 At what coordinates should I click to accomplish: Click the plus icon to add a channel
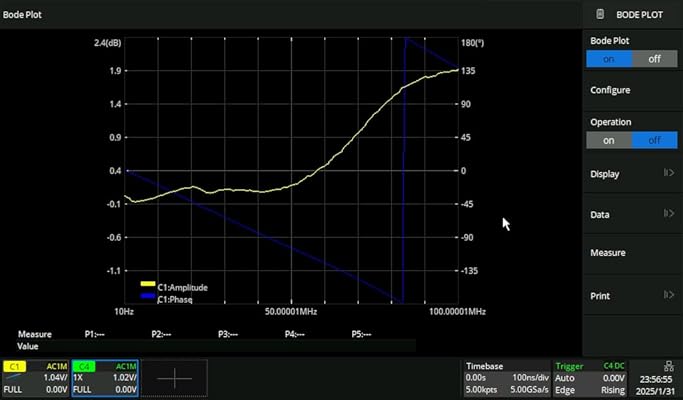174,379
